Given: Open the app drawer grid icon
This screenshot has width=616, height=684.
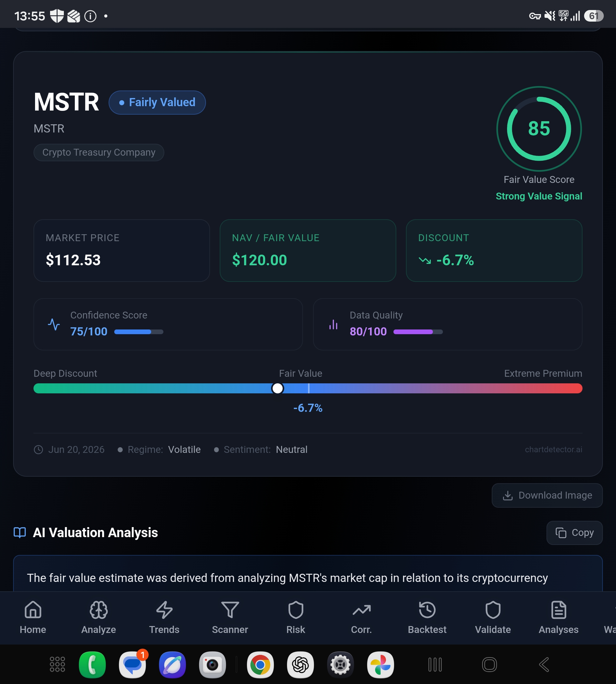Looking at the screenshot, I should tap(57, 664).
